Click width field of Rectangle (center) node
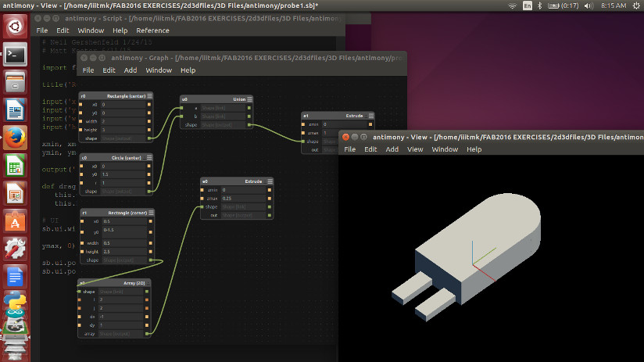The height and width of the screenshot is (362, 644). pos(123,121)
